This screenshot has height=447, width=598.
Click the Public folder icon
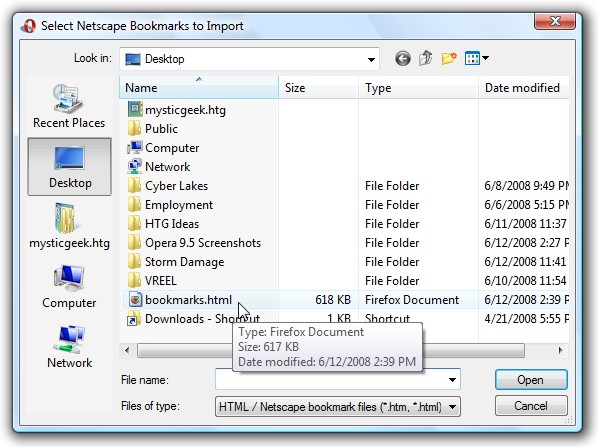(134, 129)
